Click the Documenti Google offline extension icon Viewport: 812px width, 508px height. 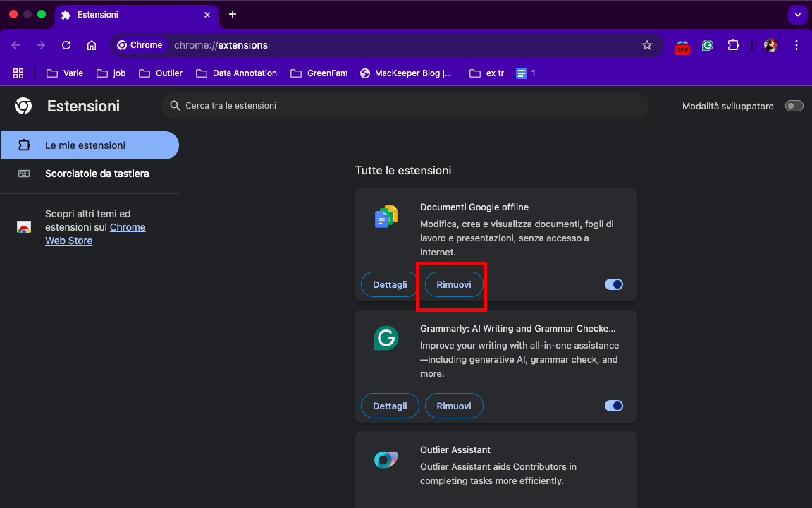coord(386,217)
